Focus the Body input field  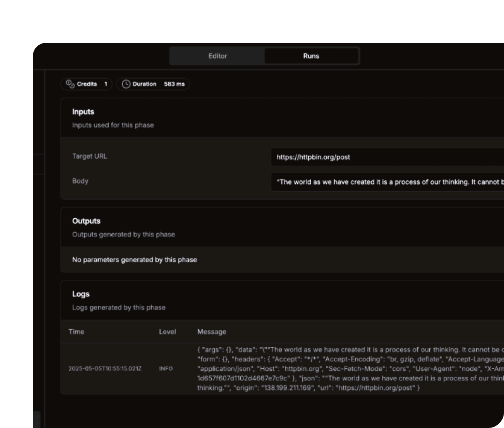(386, 182)
